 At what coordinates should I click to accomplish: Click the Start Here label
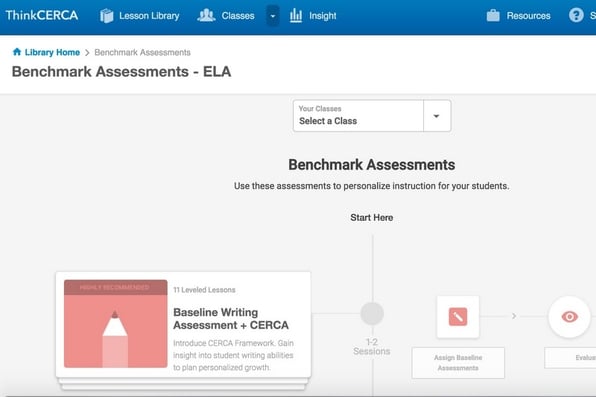click(x=372, y=218)
